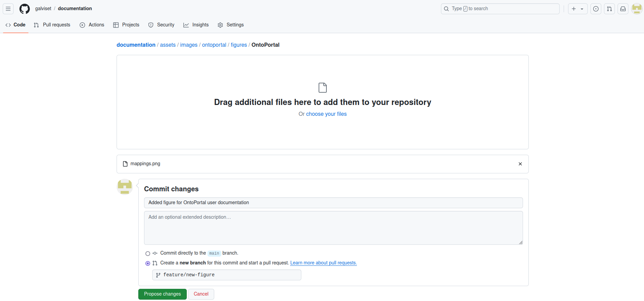Click the branch name input field
Screen dimensions: 644x301
(226, 275)
